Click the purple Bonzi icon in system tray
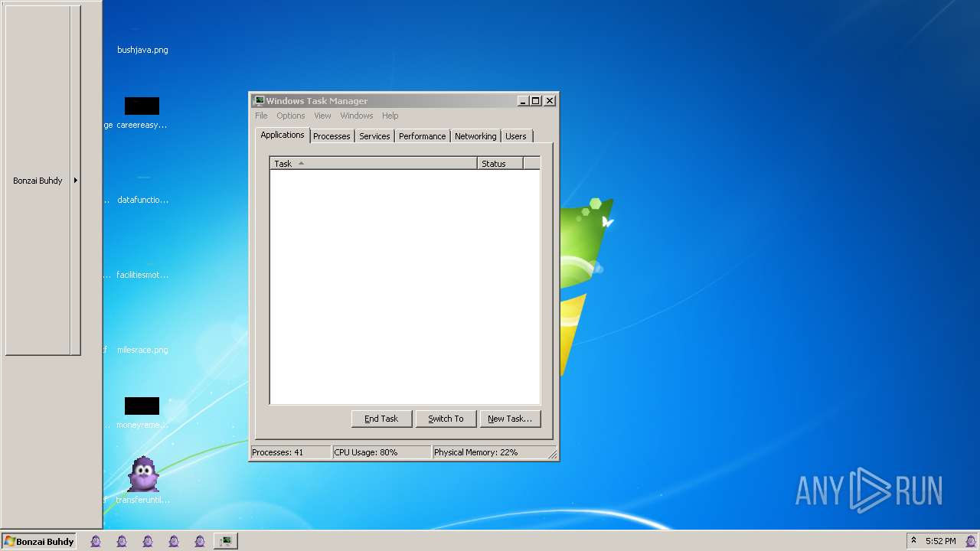The image size is (980, 551). point(971,541)
